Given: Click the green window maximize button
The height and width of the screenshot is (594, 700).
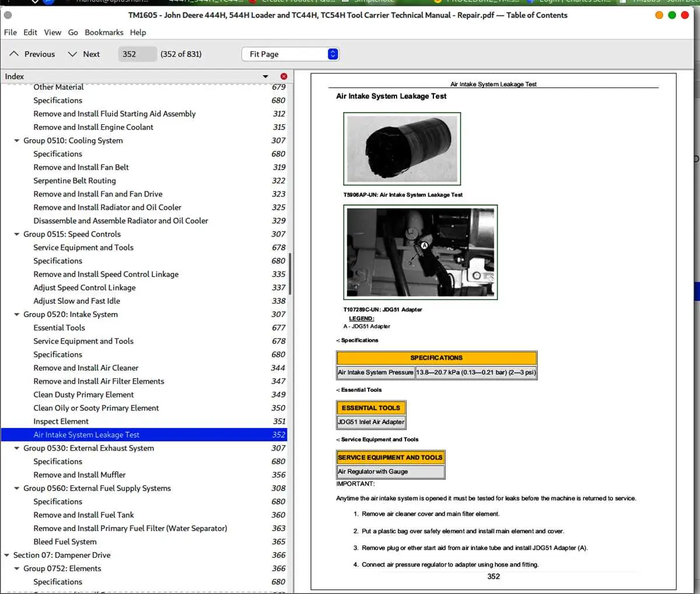Looking at the screenshot, I should coord(672,15).
